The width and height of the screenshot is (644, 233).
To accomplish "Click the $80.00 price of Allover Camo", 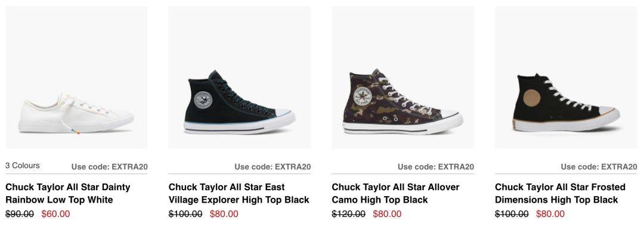I will pos(388,214).
